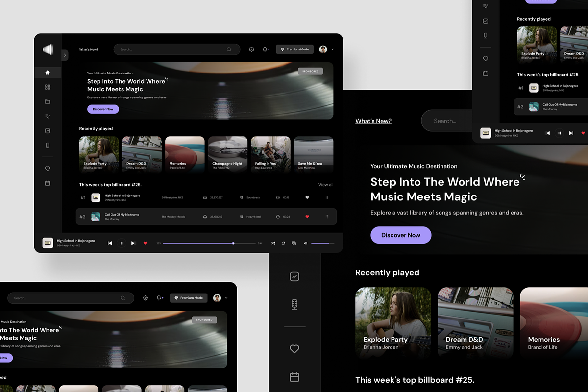Seek using the main player progress slider
The height and width of the screenshot is (392, 588).
click(209, 243)
